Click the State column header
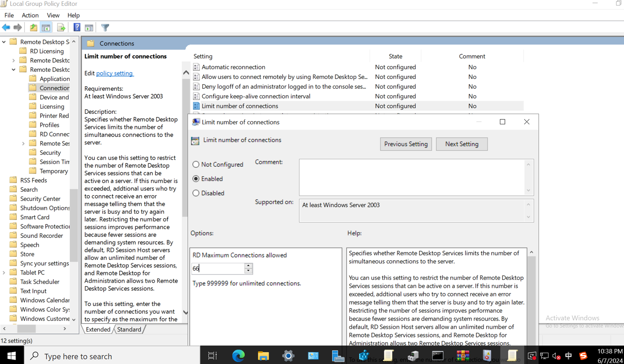 click(x=395, y=56)
